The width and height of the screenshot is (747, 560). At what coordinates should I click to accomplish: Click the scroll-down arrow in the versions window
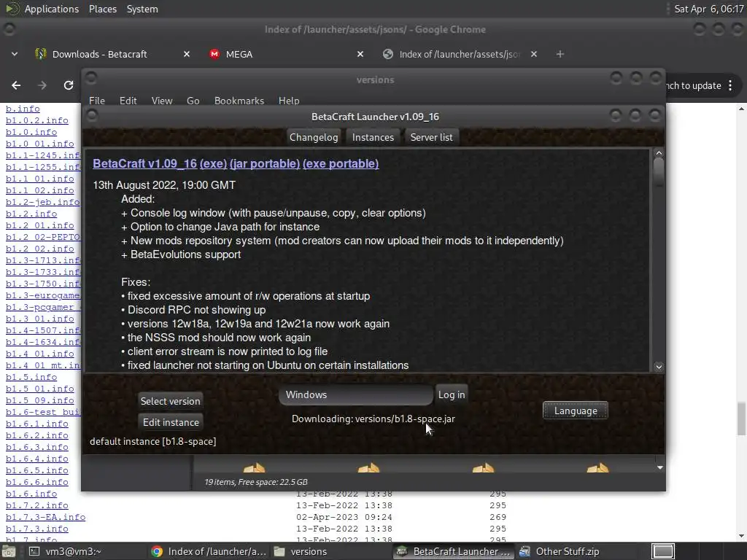659,467
